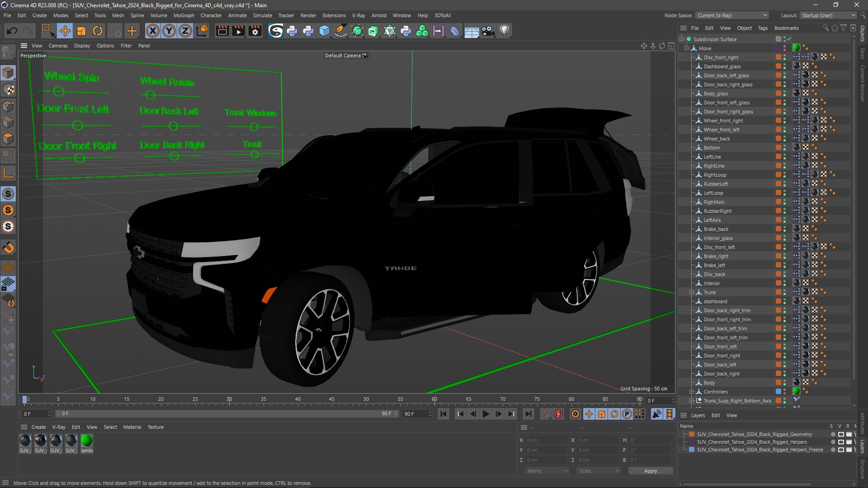
Task: Open Edit Render Settings icon
Action: click(x=255, y=31)
